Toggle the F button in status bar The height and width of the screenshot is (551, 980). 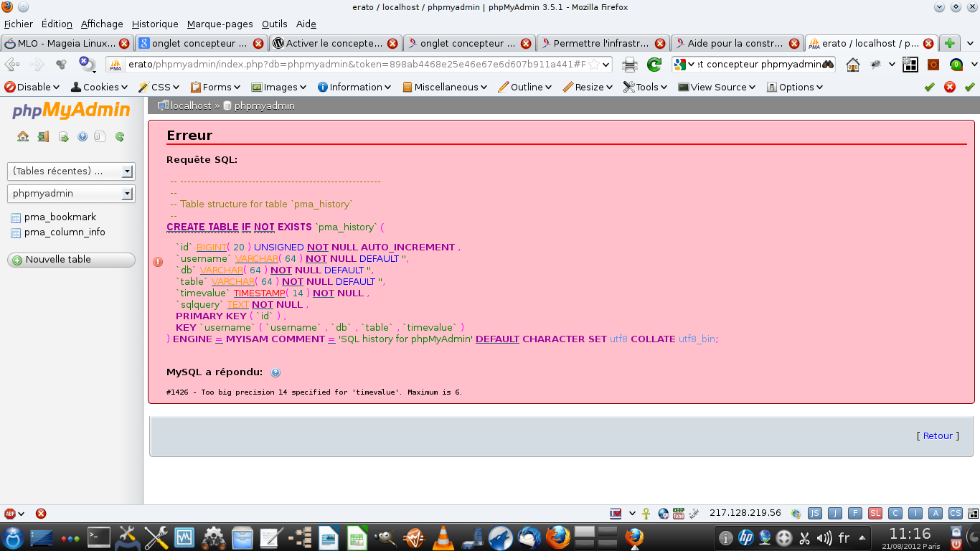pyautogui.click(x=855, y=514)
